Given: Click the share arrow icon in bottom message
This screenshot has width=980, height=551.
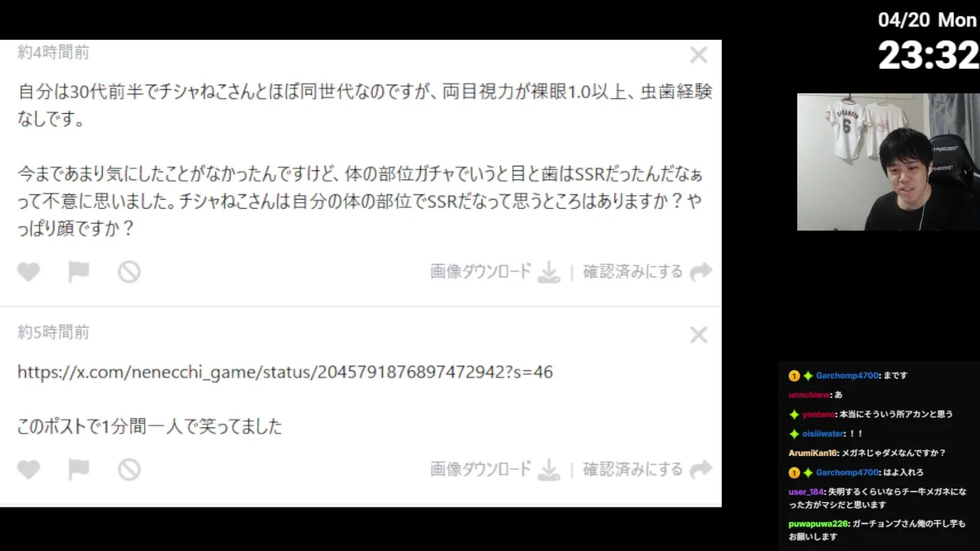Looking at the screenshot, I should tap(701, 469).
